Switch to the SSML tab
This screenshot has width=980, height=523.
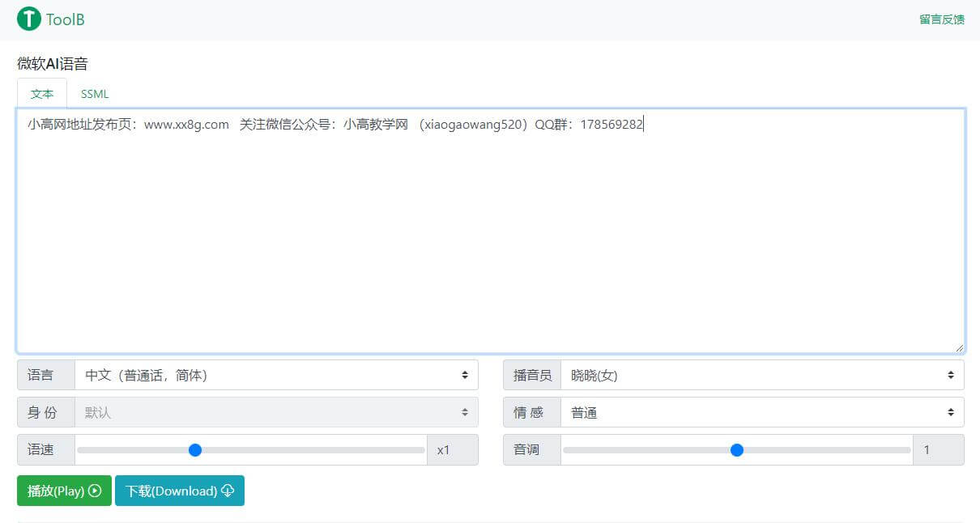94,93
